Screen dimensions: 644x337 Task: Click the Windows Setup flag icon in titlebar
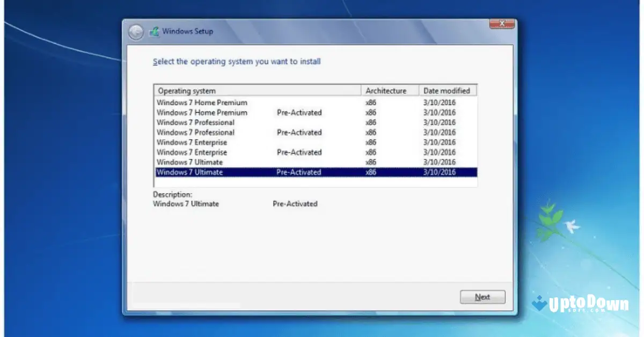pyautogui.click(x=156, y=31)
